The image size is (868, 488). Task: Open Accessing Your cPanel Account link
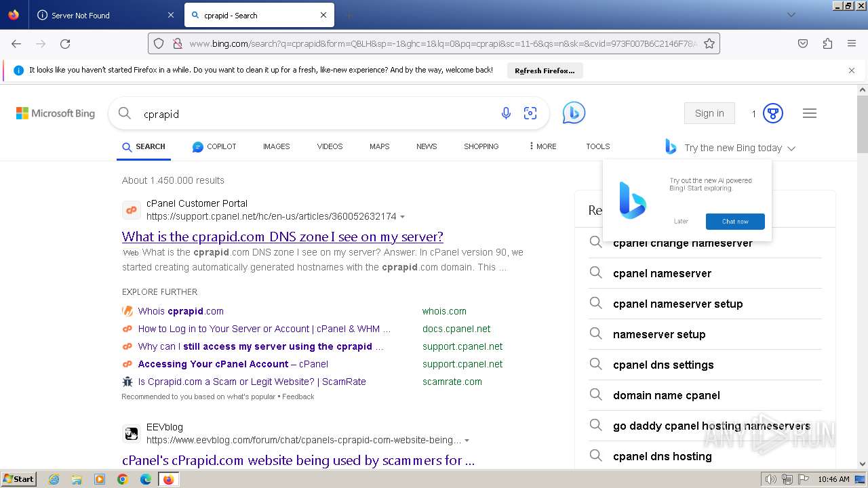click(x=233, y=364)
